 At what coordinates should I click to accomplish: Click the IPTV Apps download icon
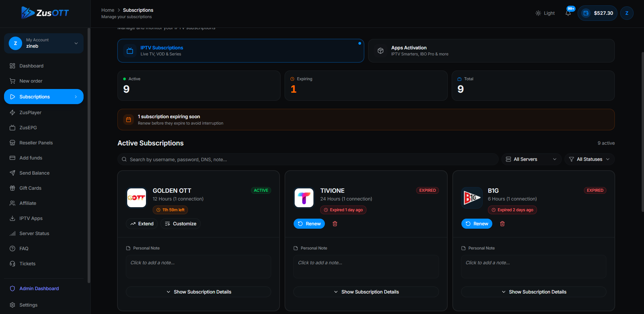point(12,218)
